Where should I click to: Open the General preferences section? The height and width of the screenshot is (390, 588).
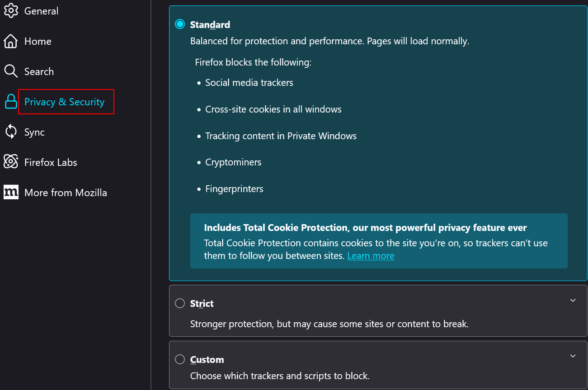pyautogui.click(x=41, y=11)
